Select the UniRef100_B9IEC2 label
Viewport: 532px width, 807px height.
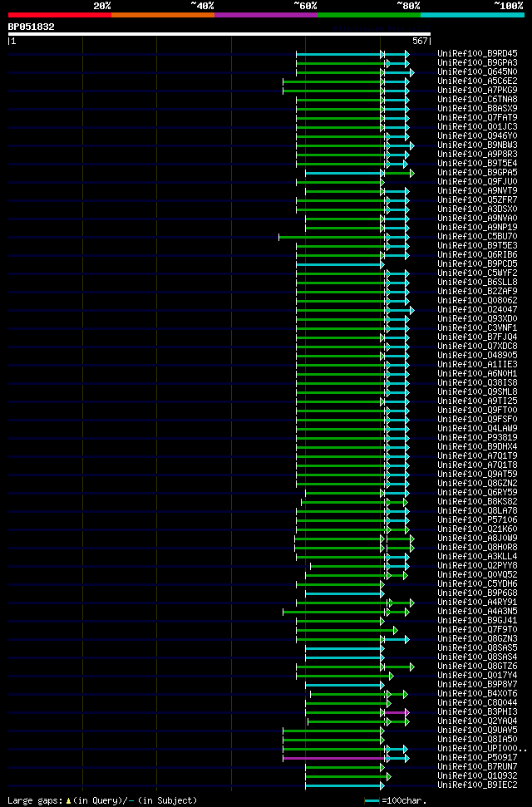(x=477, y=785)
